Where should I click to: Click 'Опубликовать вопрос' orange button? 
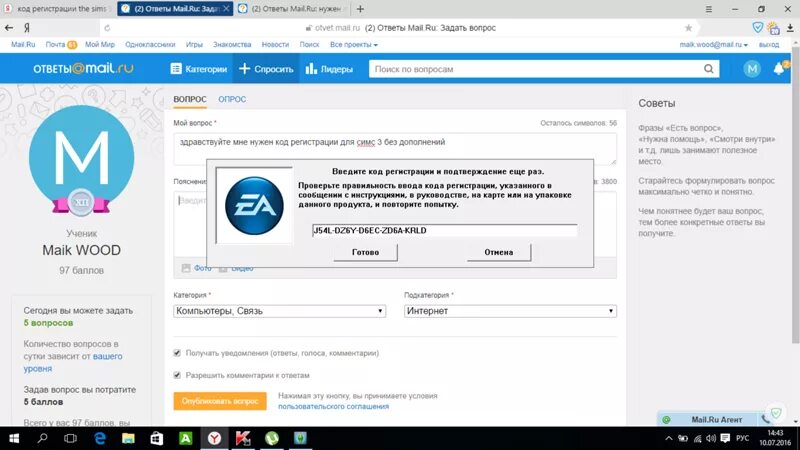click(x=220, y=401)
